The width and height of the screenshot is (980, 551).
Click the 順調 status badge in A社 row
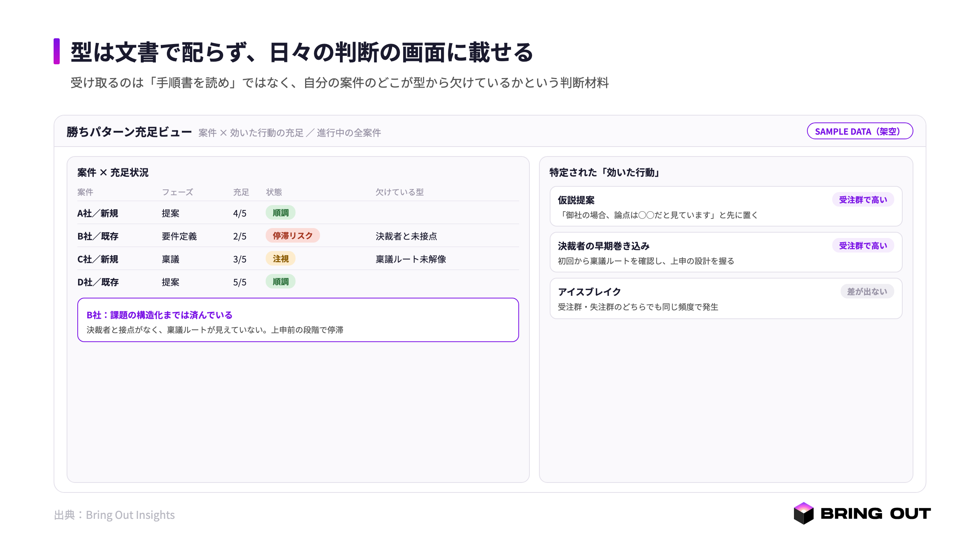[x=281, y=213]
